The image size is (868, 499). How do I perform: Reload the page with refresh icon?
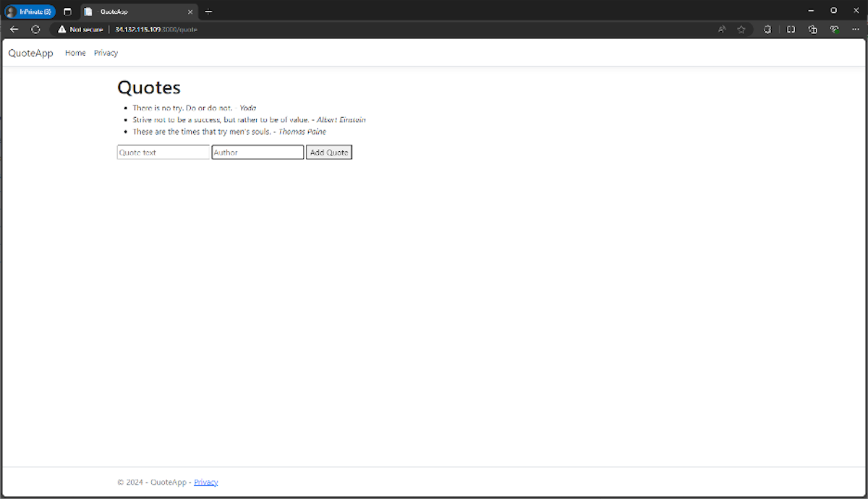tap(35, 30)
